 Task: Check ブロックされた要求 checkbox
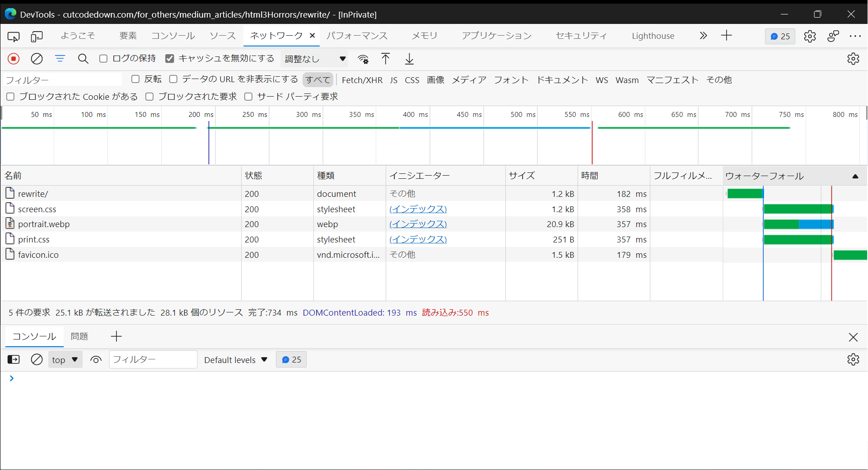pyautogui.click(x=149, y=97)
